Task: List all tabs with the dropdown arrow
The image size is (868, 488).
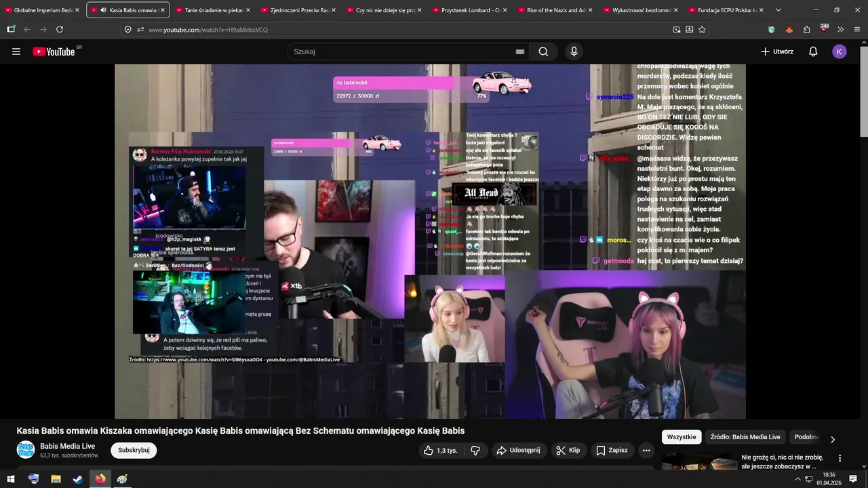Action: pos(778,10)
